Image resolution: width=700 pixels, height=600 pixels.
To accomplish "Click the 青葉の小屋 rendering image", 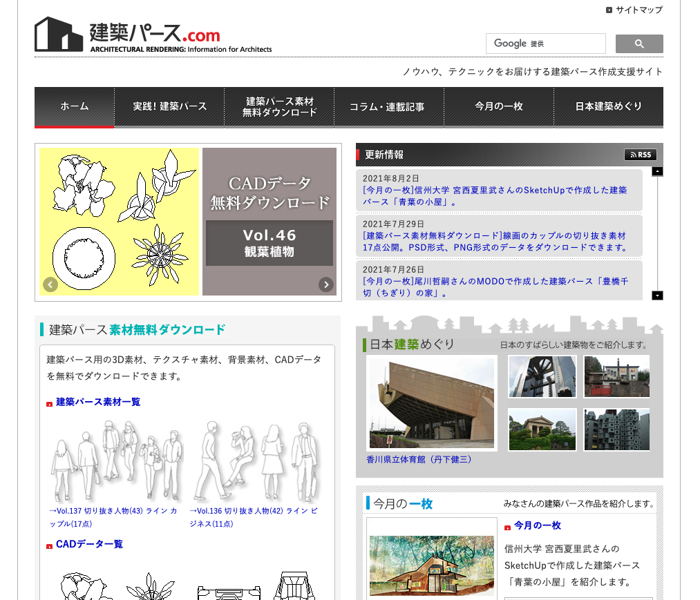I will tap(432, 565).
